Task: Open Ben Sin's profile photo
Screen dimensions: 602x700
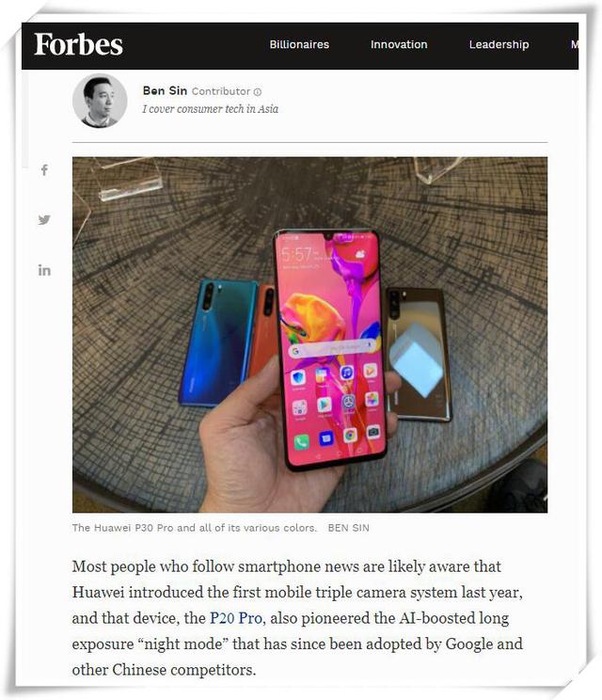Action: coord(100,101)
